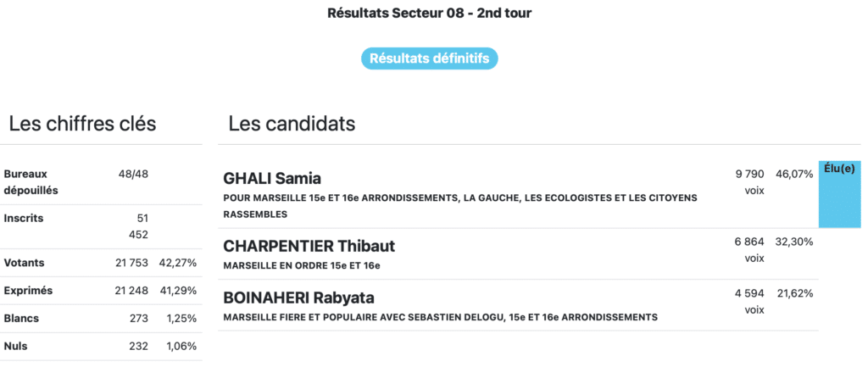Click the 48/48 bureaux count
868x367 pixels.
point(133,174)
